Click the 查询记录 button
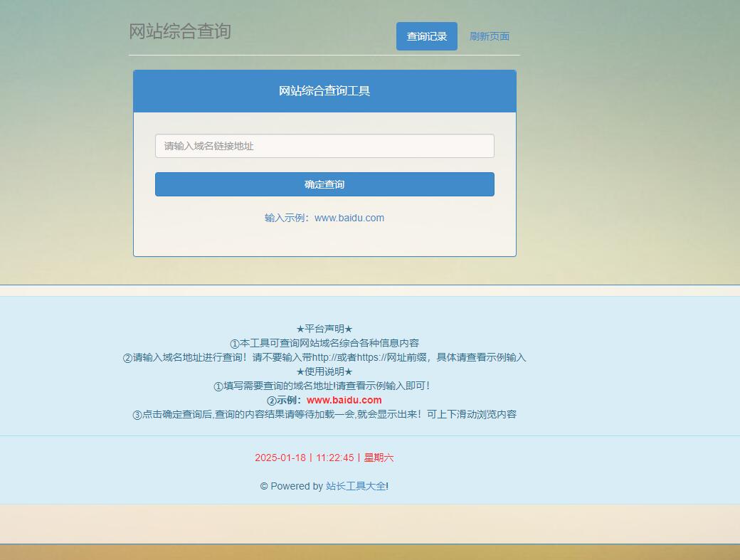 [x=426, y=36]
